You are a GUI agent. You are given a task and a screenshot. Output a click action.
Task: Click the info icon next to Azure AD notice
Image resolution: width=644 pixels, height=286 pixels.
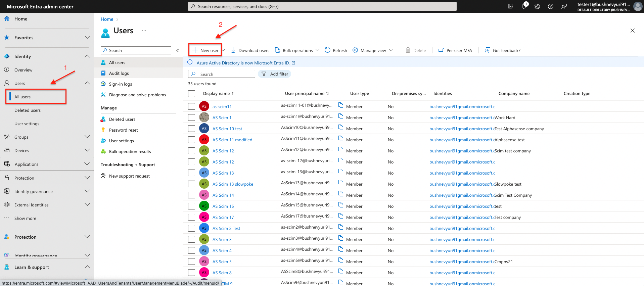[190, 62]
